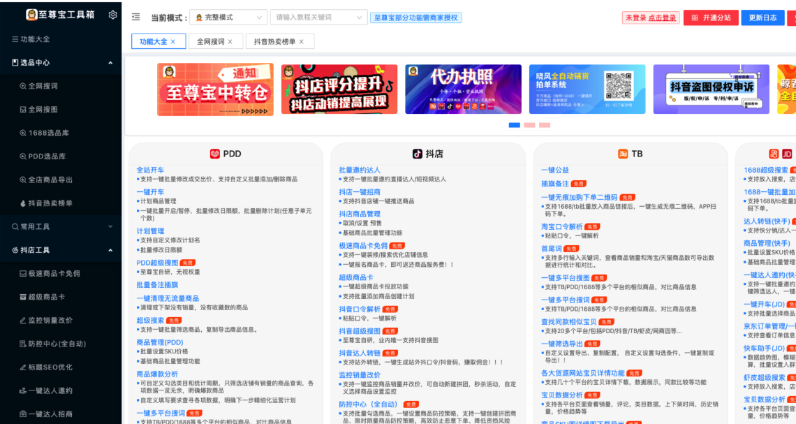Open the 抖音达人转链 link
This screenshot has width=796, height=424.
tap(359, 353)
